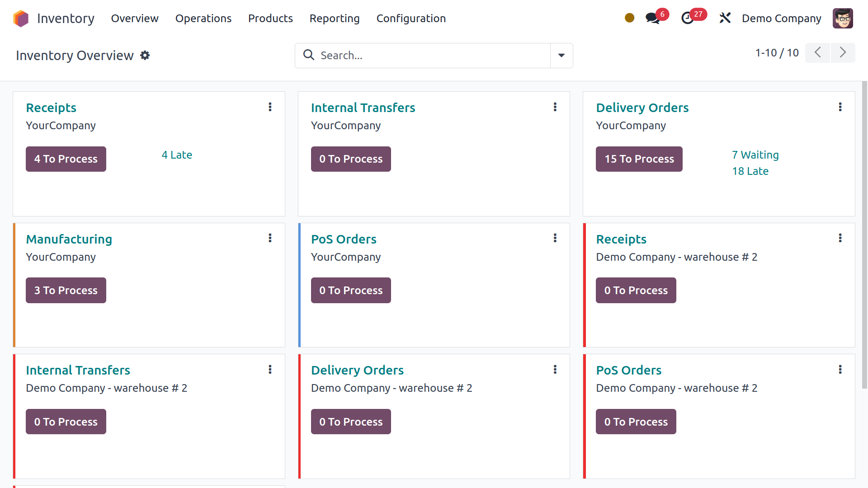
Task: Go to next page arrow
Action: tap(843, 53)
